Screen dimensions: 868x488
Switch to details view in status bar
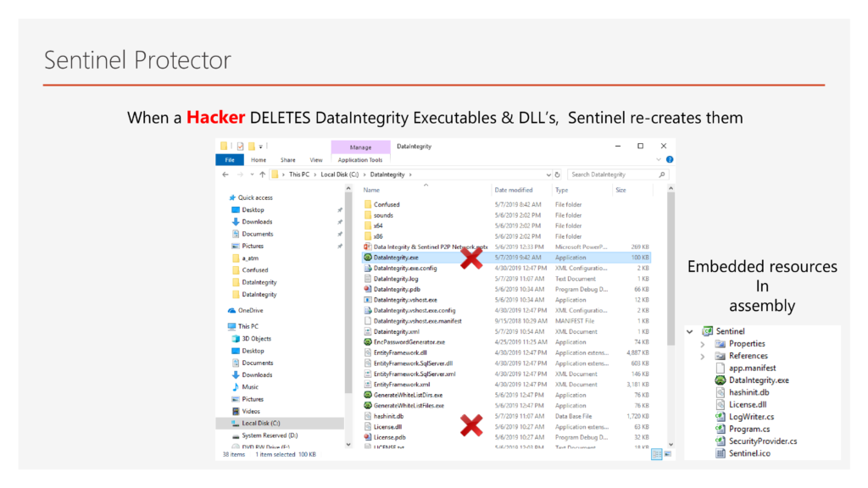click(x=655, y=454)
